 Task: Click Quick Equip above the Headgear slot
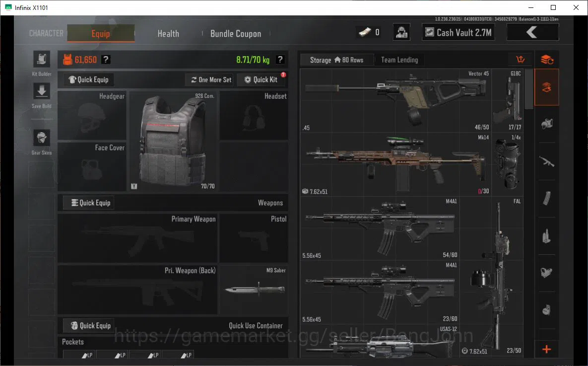pyautogui.click(x=88, y=79)
